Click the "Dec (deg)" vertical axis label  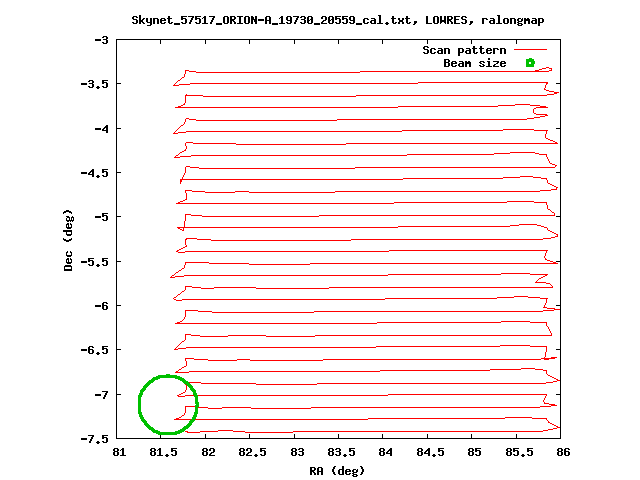pyautogui.click(x=68, y=240)
